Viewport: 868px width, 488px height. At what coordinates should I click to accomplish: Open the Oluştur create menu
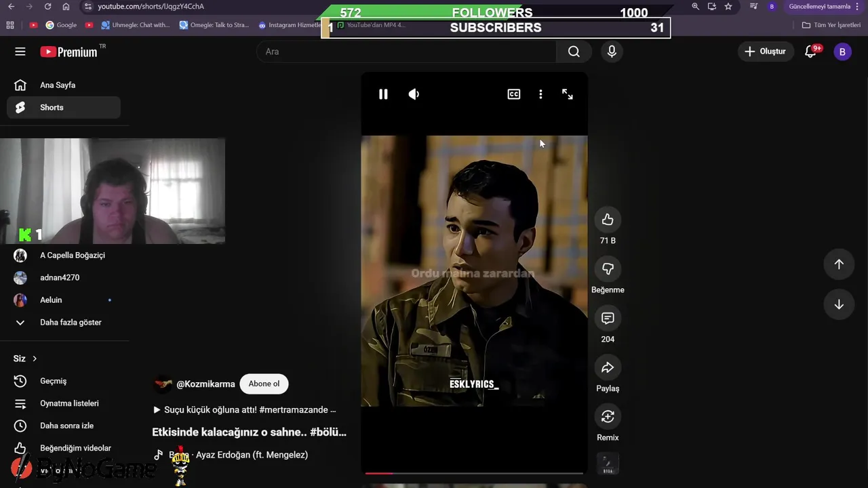click(x=766, y=52)
